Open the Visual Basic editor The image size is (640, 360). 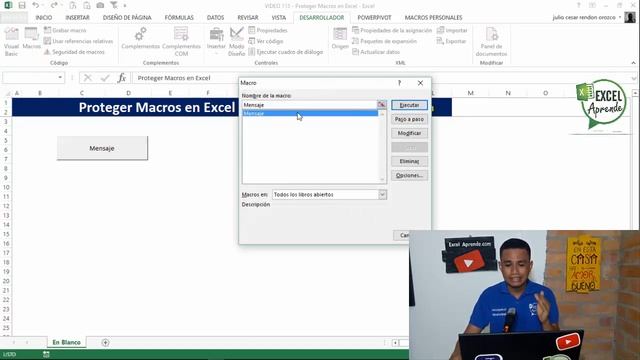[11, 42]
